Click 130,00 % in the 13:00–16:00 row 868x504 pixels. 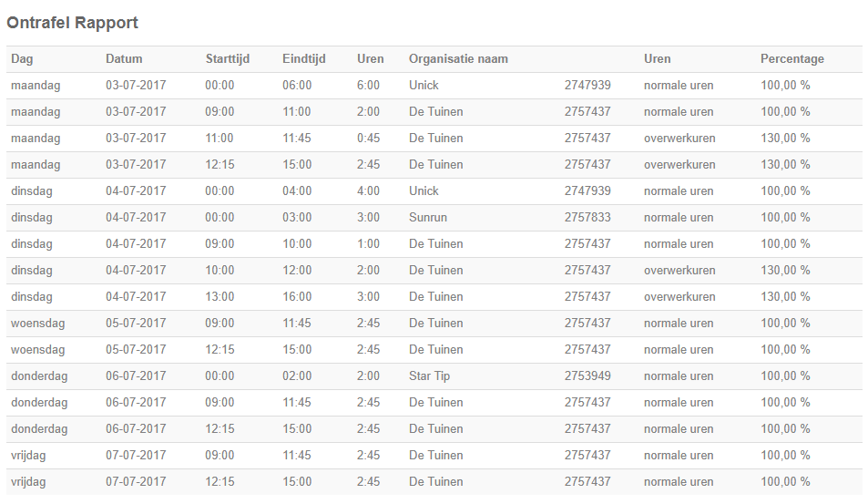[785, 297]
